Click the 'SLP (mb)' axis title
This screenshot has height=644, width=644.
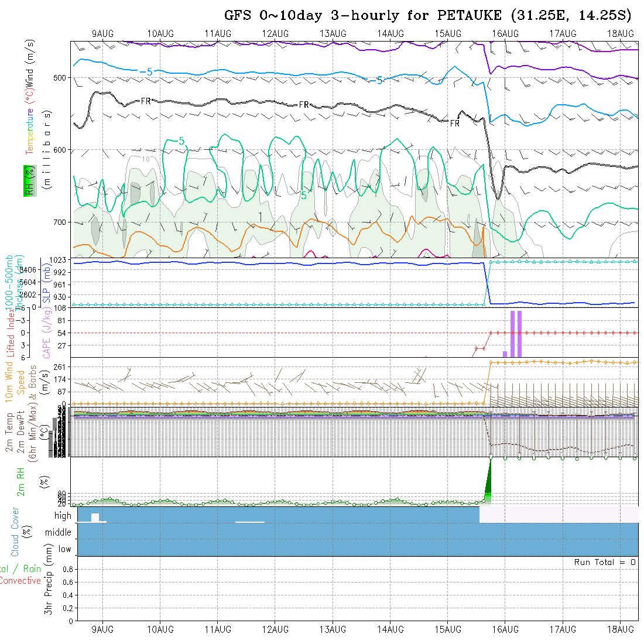46,283
